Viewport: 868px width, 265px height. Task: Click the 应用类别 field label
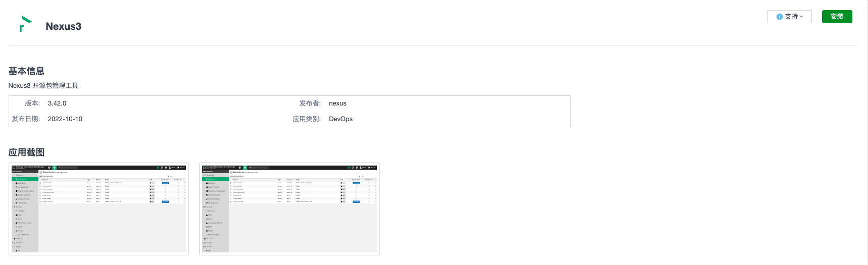click(x=307, y=119)
